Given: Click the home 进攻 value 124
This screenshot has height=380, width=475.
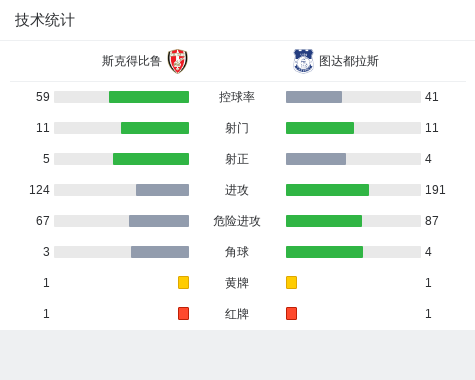Looking at the screenshot, I should tap(39, 190).
